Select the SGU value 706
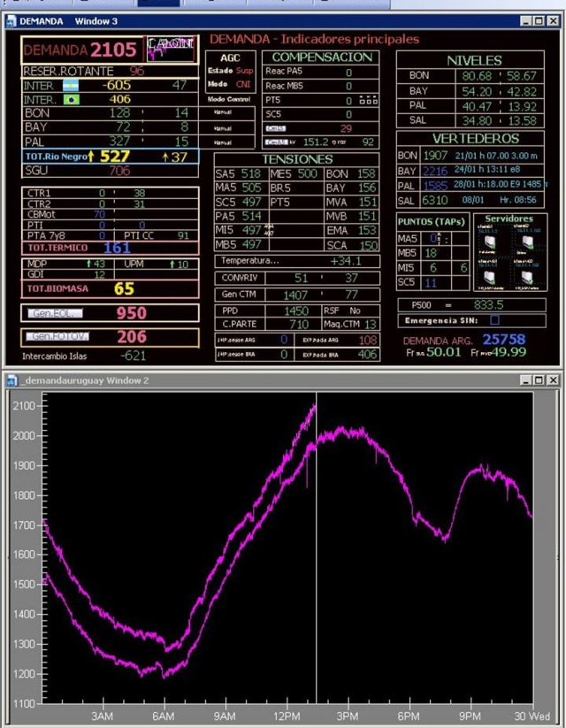Image resolution: width=566 pixels, height=728 pixels. tap(119, 171)
